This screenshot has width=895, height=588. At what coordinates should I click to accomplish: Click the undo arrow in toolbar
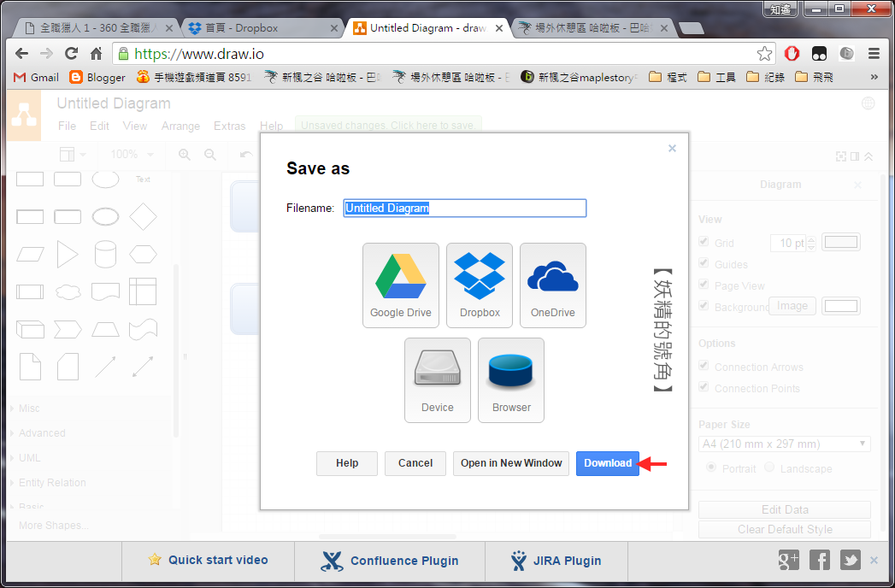click(246, 155)
